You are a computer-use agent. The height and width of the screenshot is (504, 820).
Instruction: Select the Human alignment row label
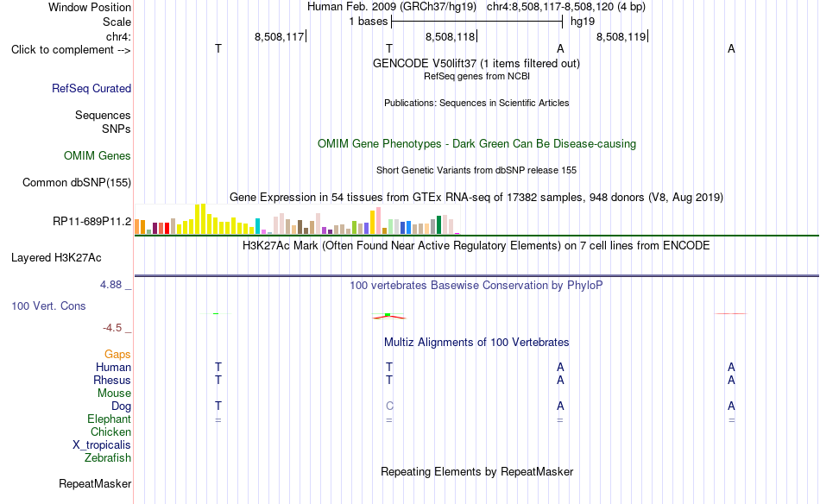113,367
